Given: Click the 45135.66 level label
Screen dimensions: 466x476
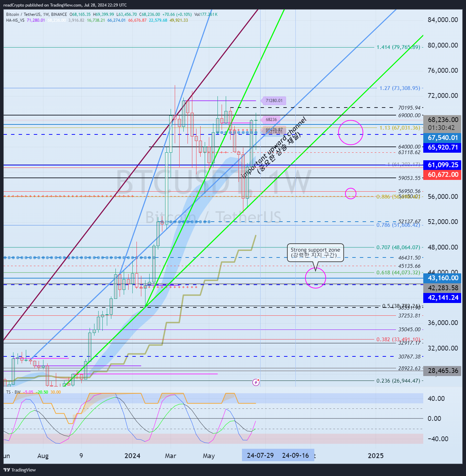Looking at the screenshot, I should (x=409, y=266).
